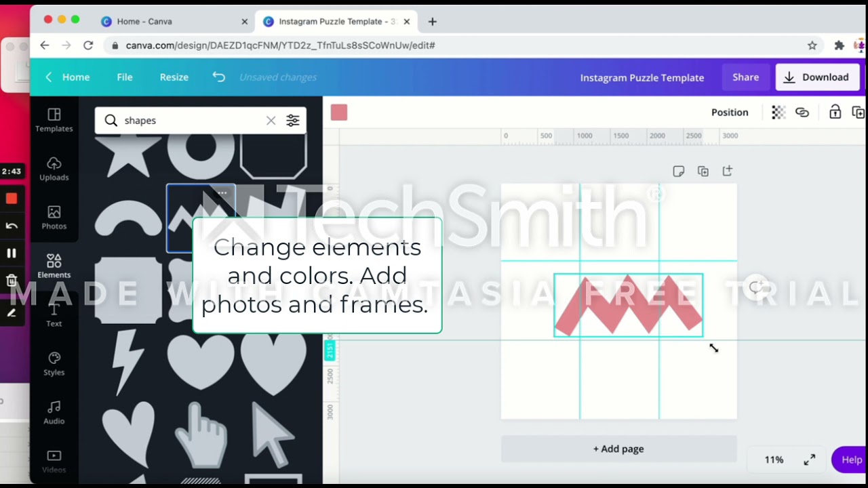Go back to Home
868x488 pixels.
tap(67, 77)
